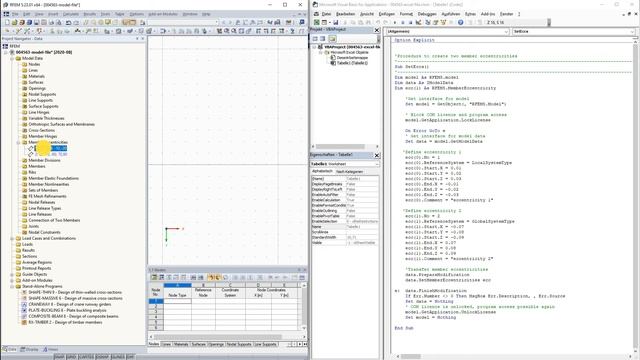640x360 pixels.
Task: Open the (Allgemein) object dropdown in VBA
Action: [506, 31]
